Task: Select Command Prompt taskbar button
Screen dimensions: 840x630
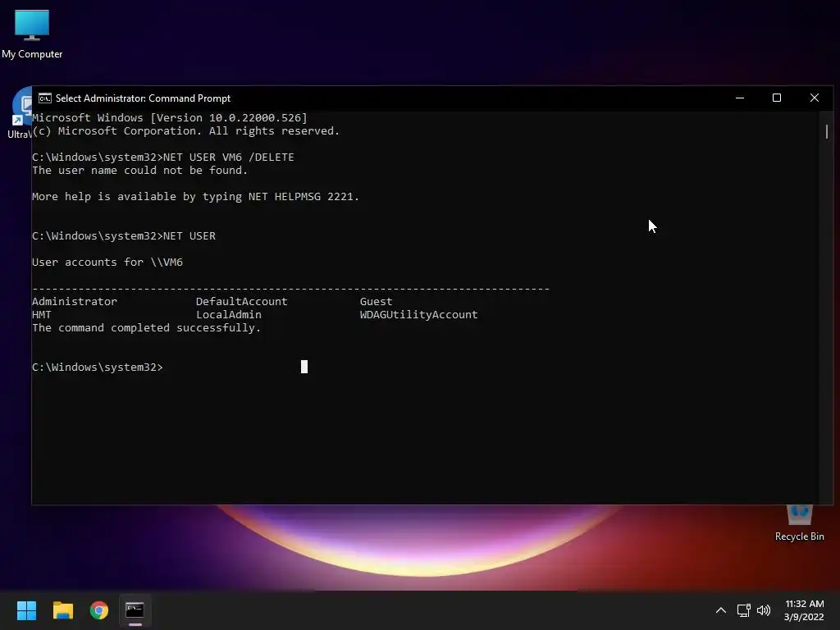Action: [x=135, y=610]
